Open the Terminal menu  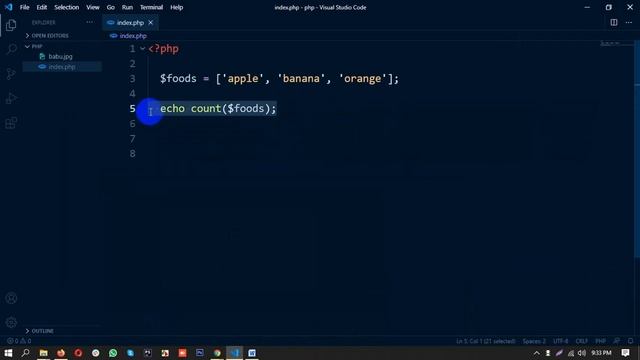pos(151,7)
